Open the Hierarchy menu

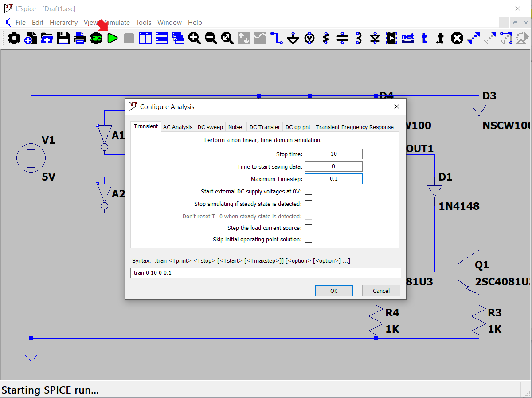63,23
